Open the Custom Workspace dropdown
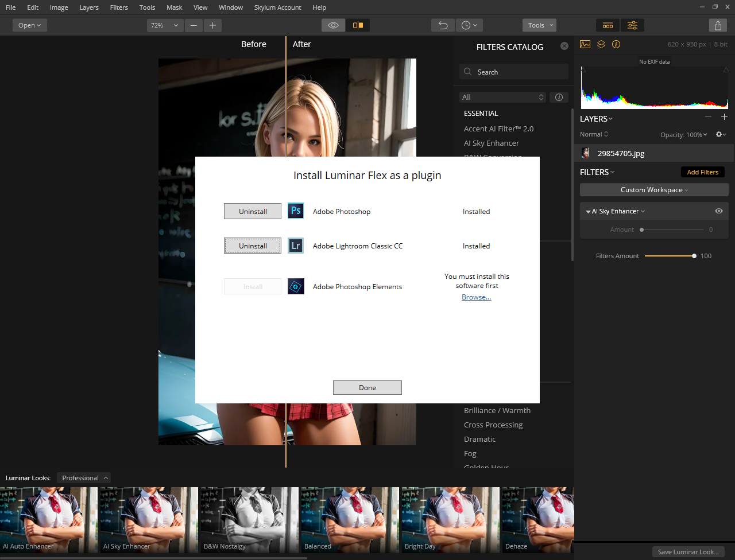The image size is (735, 560). pos(654,190)
